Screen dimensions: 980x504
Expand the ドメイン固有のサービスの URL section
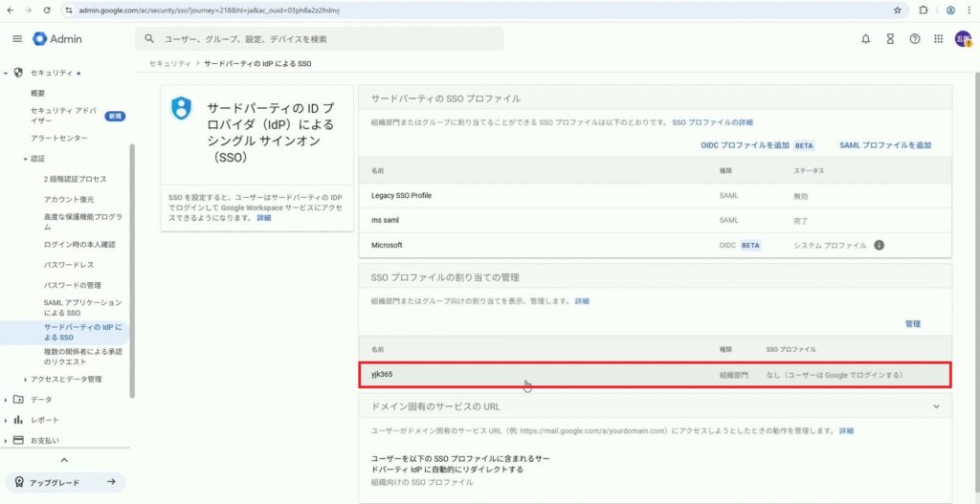tap(935, 406)
